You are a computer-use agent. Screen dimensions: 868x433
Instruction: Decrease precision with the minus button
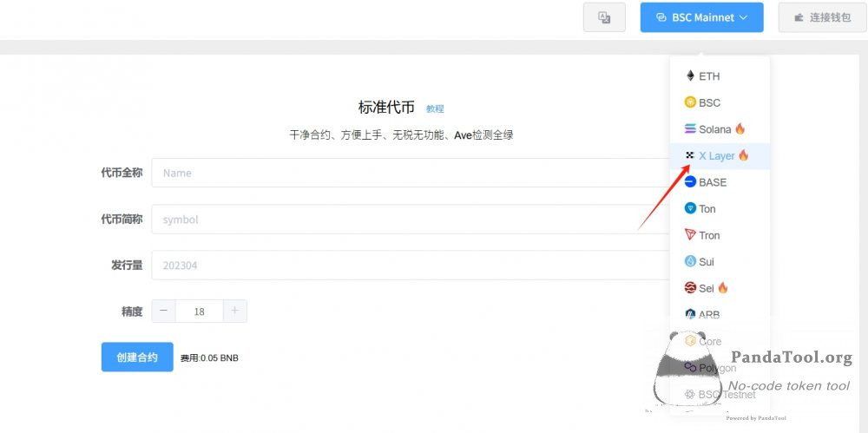pos(163,312)
